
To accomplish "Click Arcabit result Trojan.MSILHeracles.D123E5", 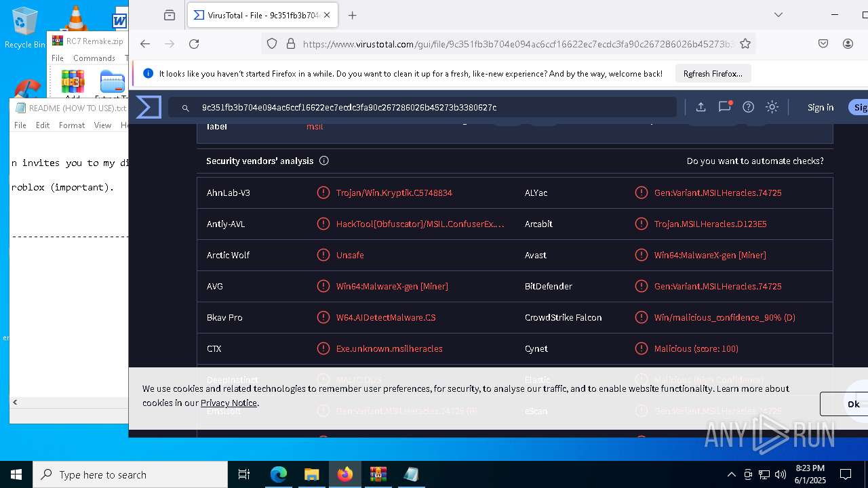I will [710, 224].
